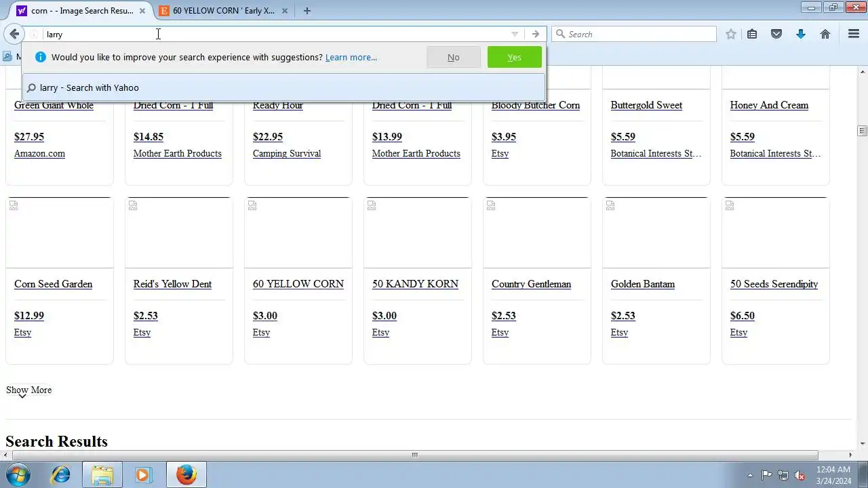Click the broken thumbnail above Golden Bantam

656,232
